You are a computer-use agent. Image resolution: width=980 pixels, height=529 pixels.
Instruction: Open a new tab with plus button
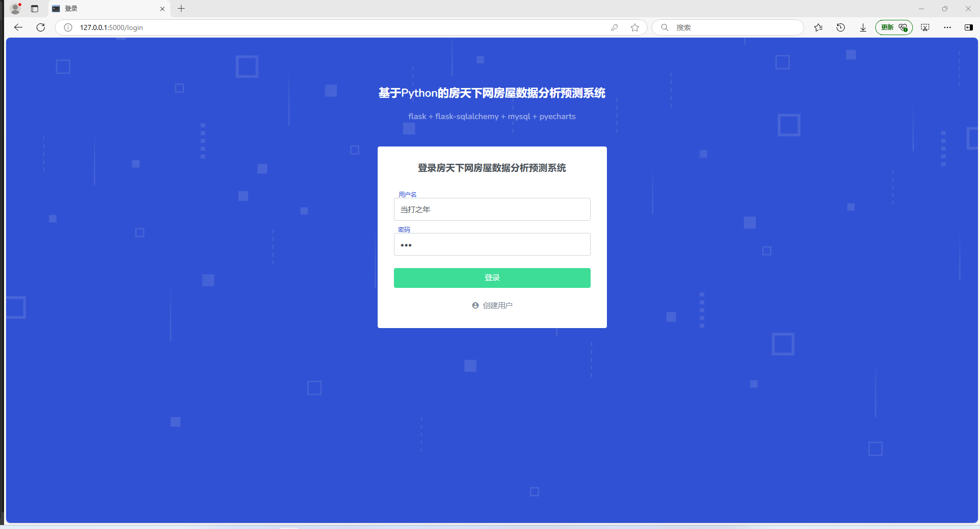click(x=181, y=9)
